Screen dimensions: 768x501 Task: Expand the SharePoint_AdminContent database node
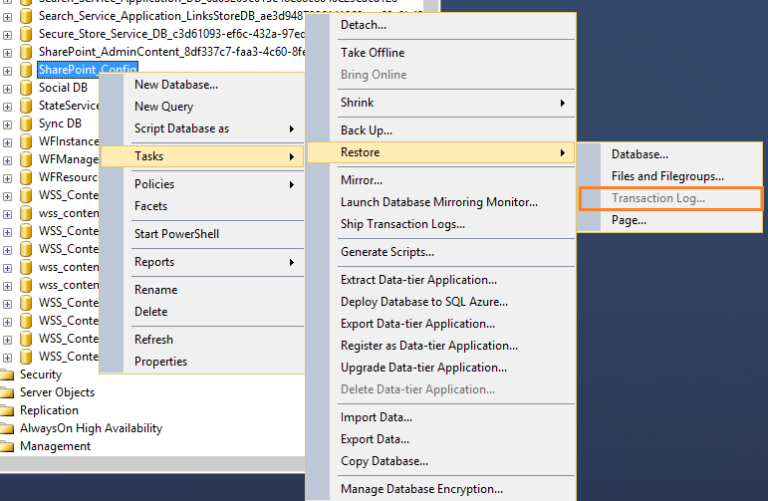click(7, 53)
